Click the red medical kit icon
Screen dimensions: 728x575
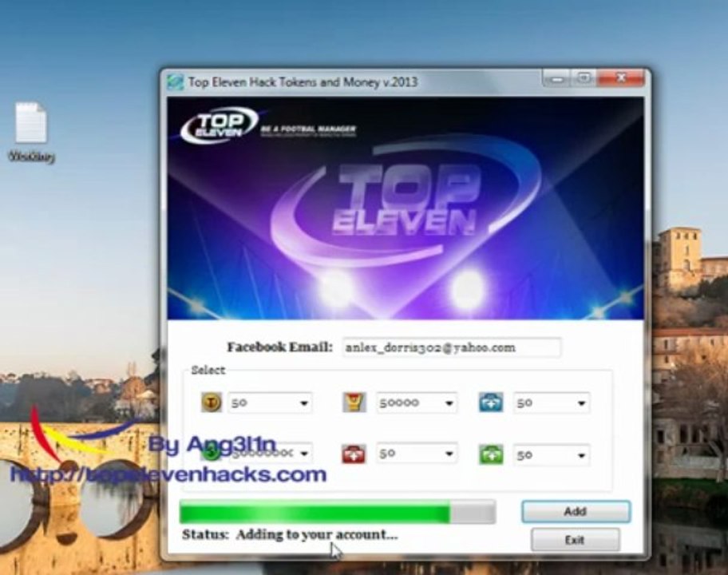(354, 454)
